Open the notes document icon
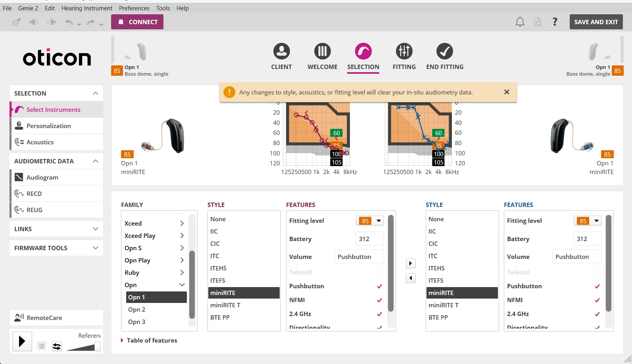The width and height of the screenshot is (632, 364). coord(537,22)
